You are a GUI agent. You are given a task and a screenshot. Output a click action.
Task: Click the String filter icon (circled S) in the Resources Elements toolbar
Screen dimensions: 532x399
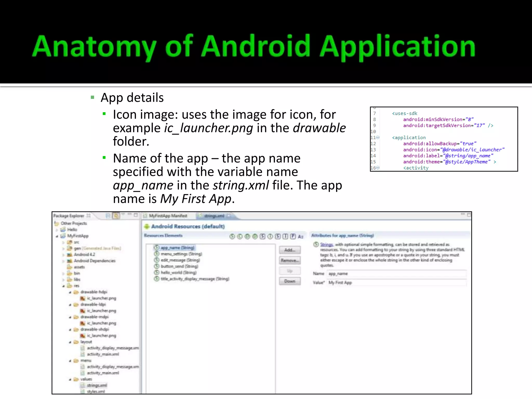point(232,236)
